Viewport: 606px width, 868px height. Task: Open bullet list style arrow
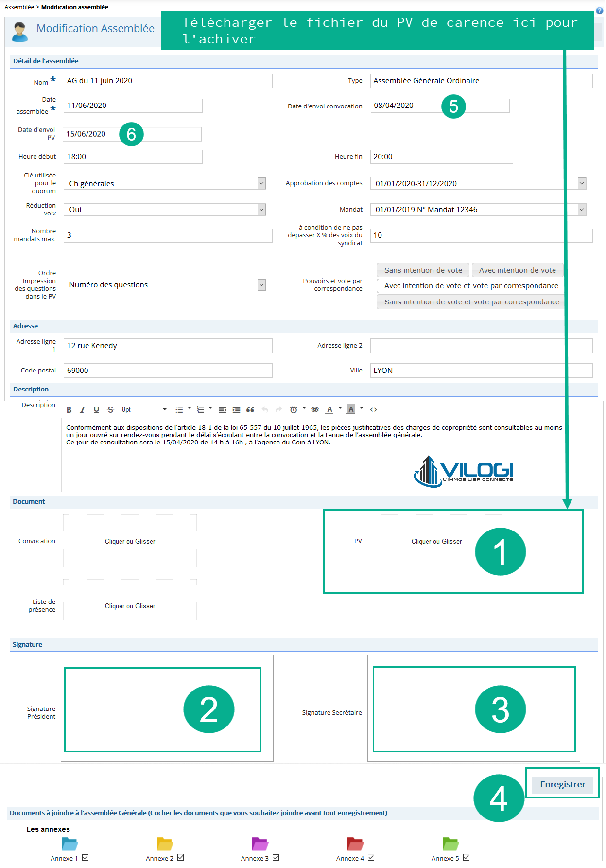click(x=190, y=408)
